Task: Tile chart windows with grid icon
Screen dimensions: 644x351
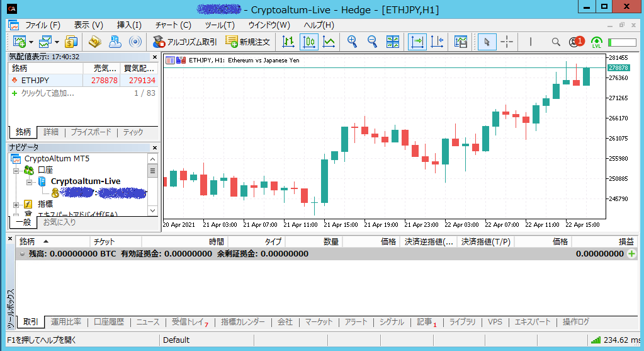Action: 393,42
